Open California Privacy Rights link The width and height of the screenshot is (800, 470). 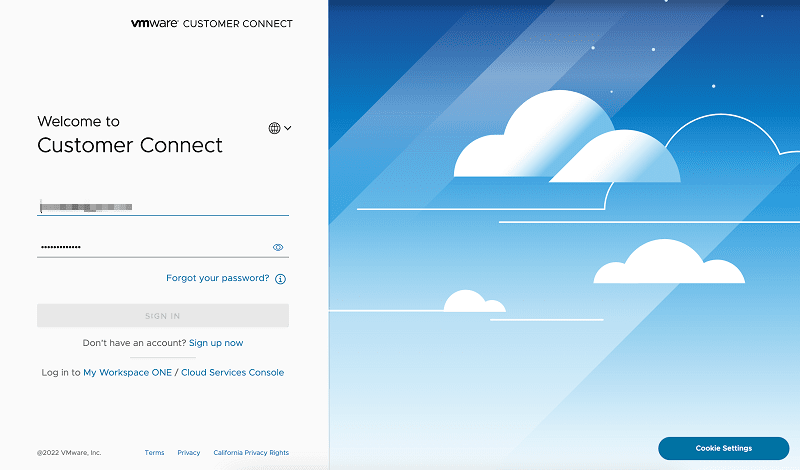coord(251,453)
